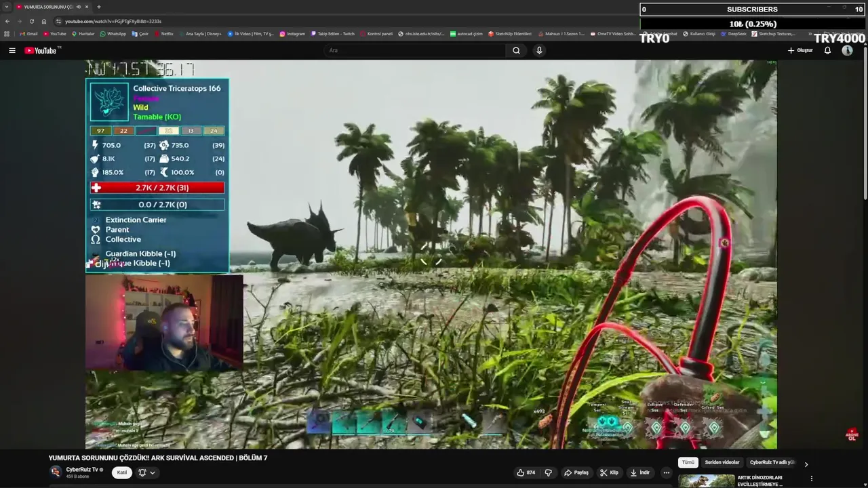This screenshot has height=488, width=868.
Task: Open the WhatsApp bookmark
Action: coord(113,34)
